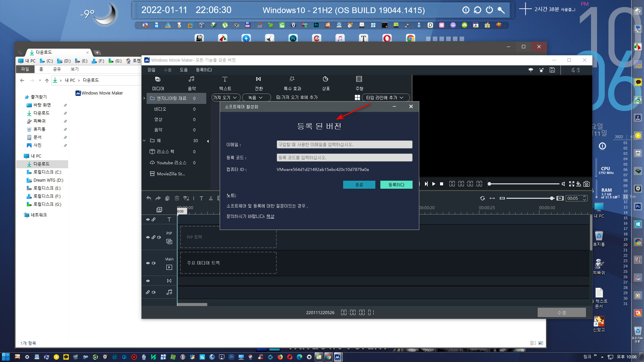Viewport: 644px width, 362px height.
Task: Open the 미디어 (Media) tool
Action: (158, 83)
